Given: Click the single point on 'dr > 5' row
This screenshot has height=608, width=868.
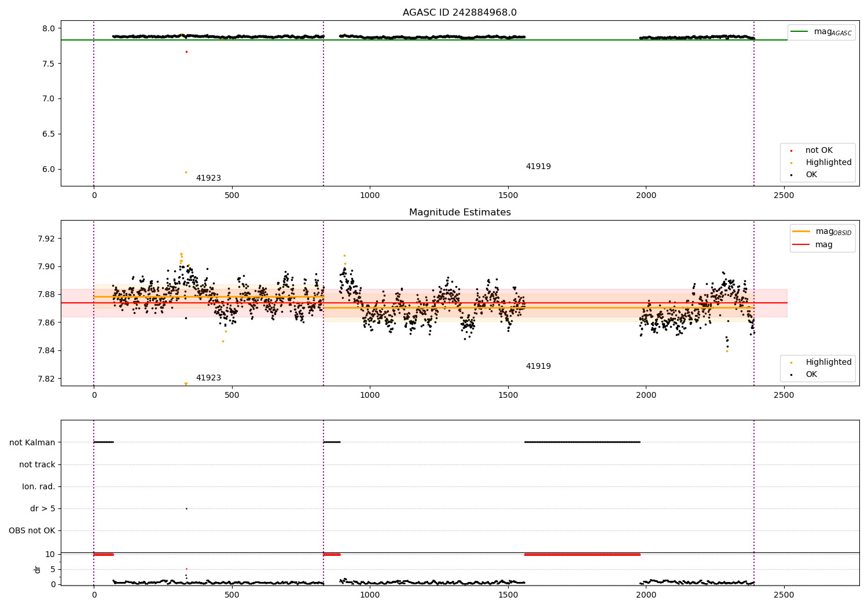Looking at the screenshot, I should coord(186,508).
